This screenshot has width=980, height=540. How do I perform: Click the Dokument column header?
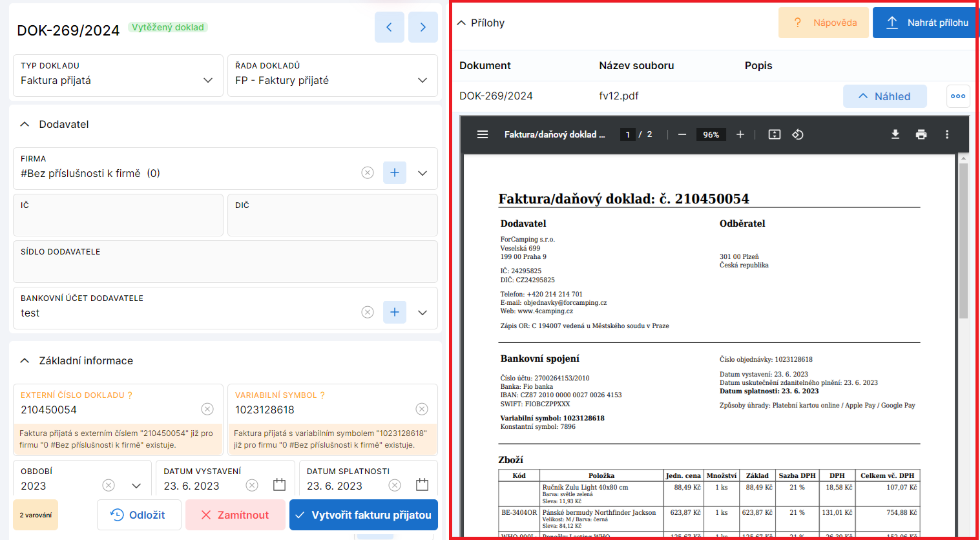point(485,65)
